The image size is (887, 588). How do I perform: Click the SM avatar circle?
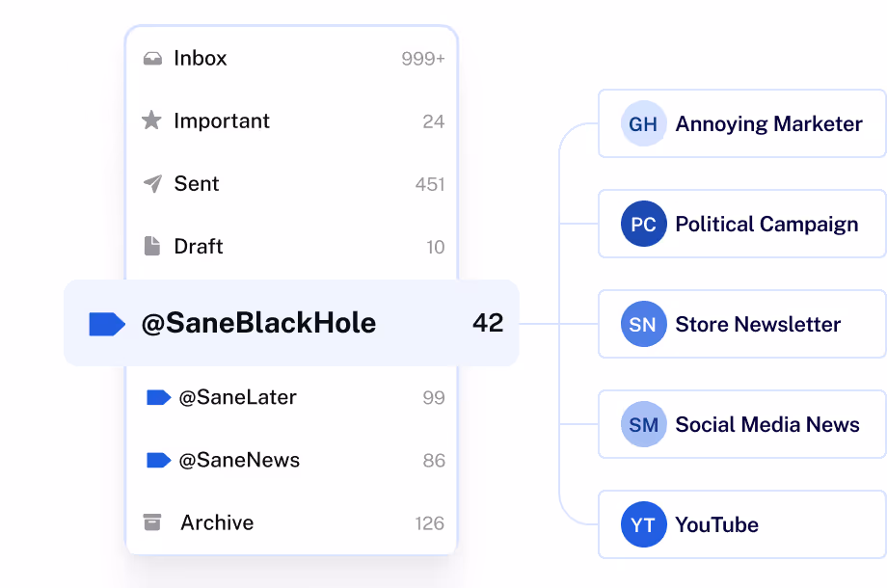point(643,424)
